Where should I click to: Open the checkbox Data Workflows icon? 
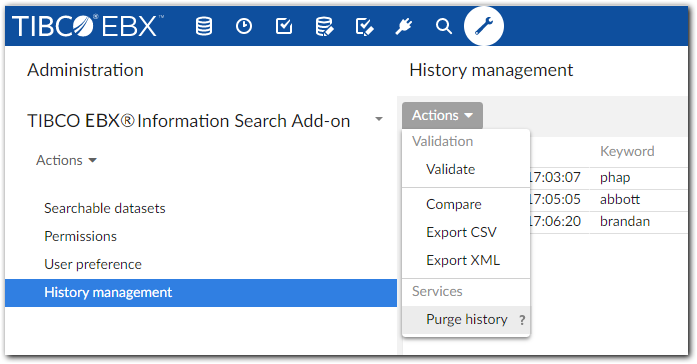click(x=284, y=26)
